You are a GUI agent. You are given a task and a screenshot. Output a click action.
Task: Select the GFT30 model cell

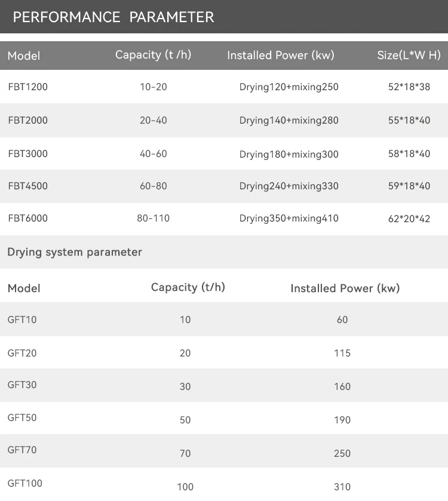[x=22, y=385]
